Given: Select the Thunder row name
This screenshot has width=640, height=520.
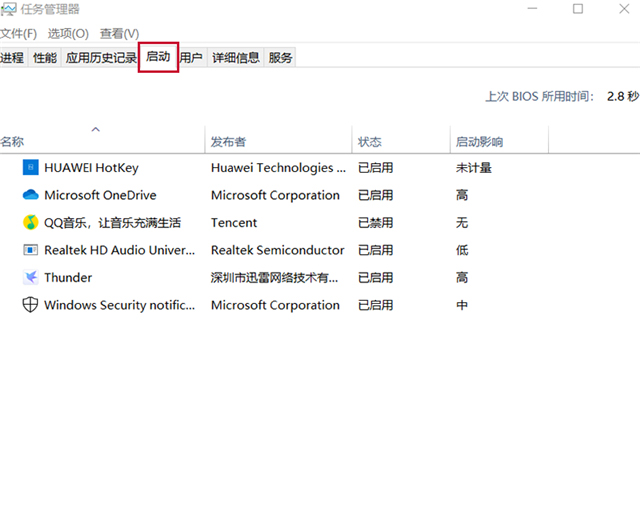Looking at the screenshot, I should [x=68, y=278].
